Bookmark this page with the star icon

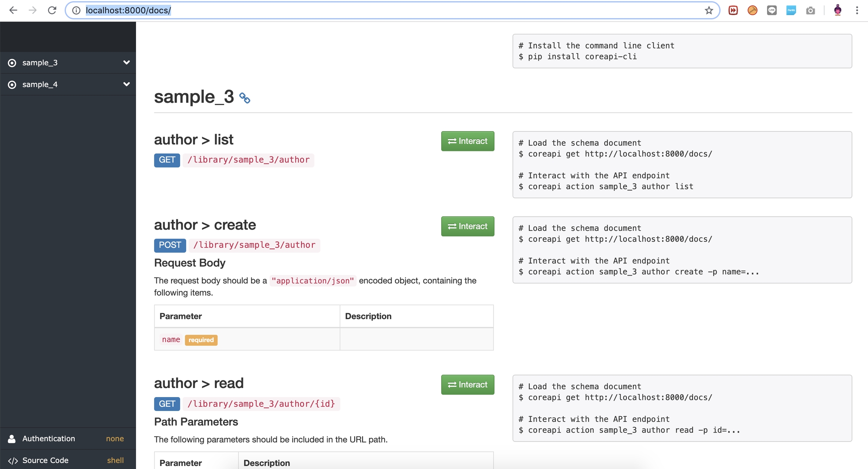pyautogui.click(x=709, y=10)
